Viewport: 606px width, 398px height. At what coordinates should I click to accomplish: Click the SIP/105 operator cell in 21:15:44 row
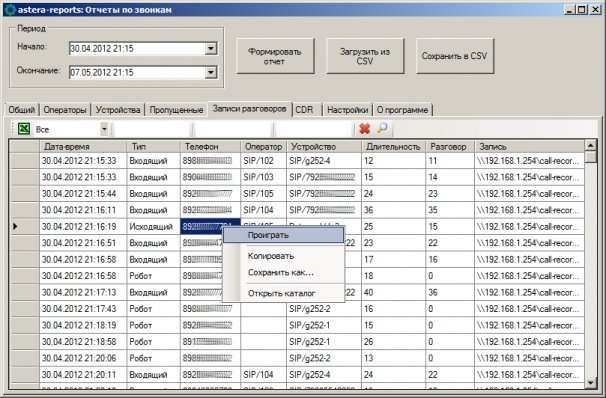[x=264, y=194]
